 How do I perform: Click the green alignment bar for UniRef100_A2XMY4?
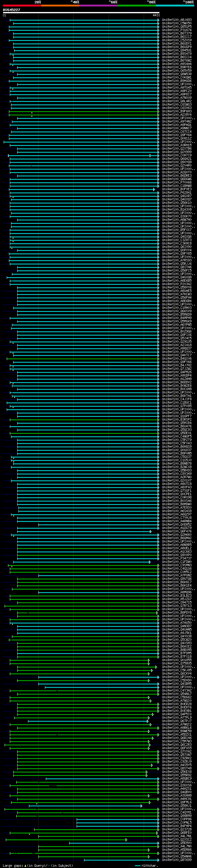(x=83, y=115)
